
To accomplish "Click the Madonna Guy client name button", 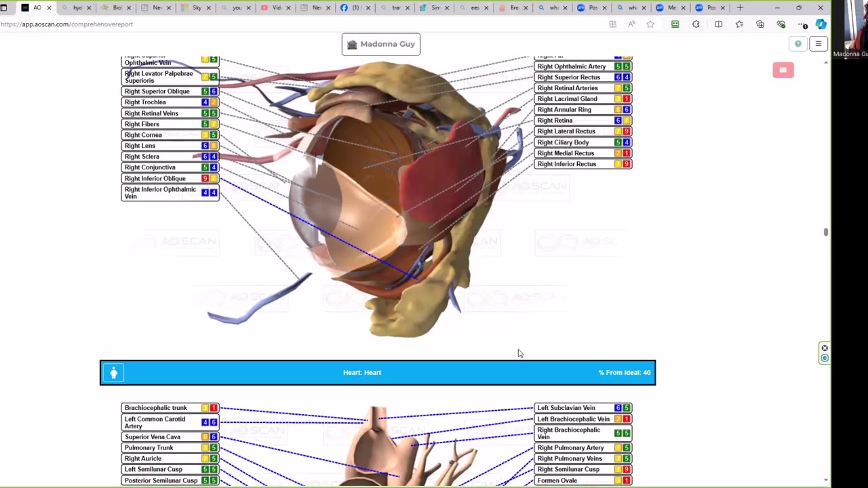I will [x=381, y=44].
